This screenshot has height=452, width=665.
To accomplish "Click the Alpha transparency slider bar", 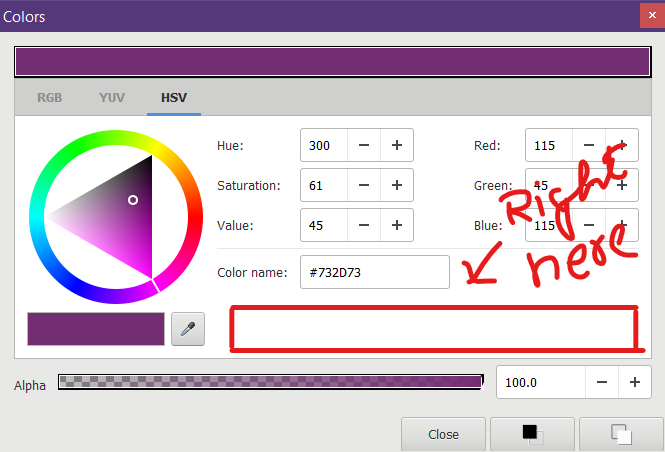I will 271,382.
